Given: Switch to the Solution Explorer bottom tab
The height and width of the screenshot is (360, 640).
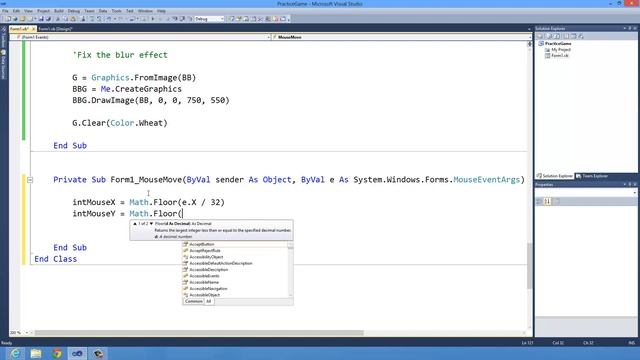Looking at the screenshot, I should tap(555, 176).
